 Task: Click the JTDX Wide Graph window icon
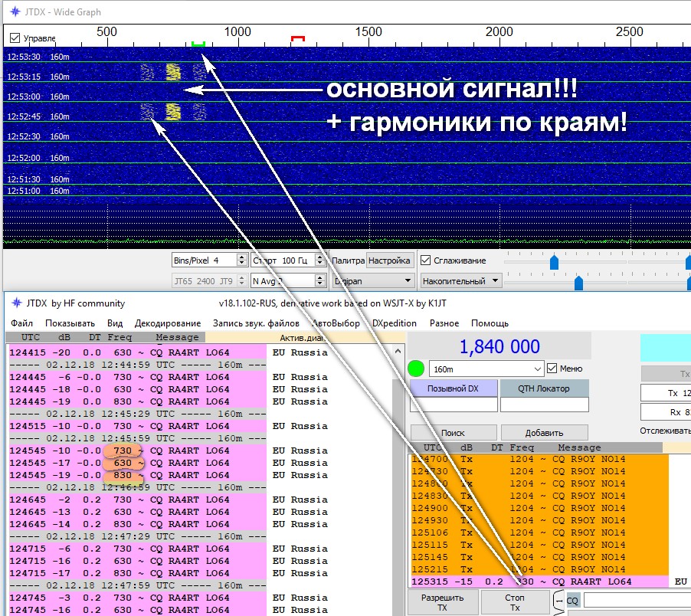[15, 12]
